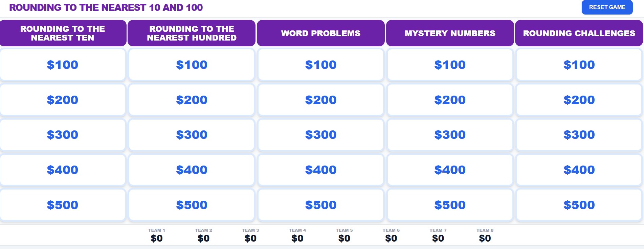Click the Team 8 score
The width and height of the screenshot is (644, 249).
click(x=485, y=238)
